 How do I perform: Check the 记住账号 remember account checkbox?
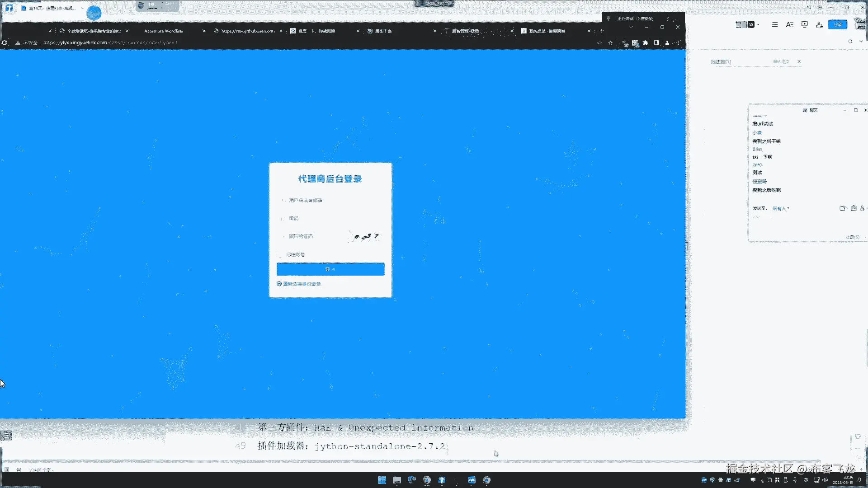click(x=280, y=255)
